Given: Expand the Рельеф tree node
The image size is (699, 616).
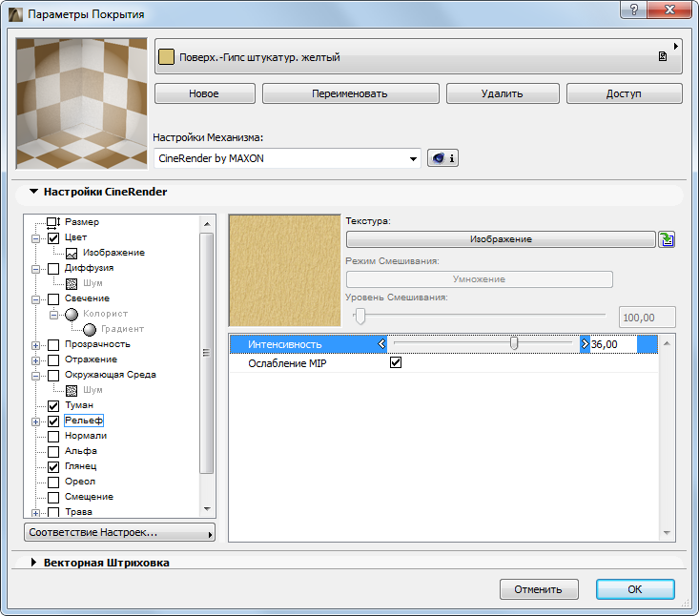Looking at the screenshot, I should coord(35,421).
